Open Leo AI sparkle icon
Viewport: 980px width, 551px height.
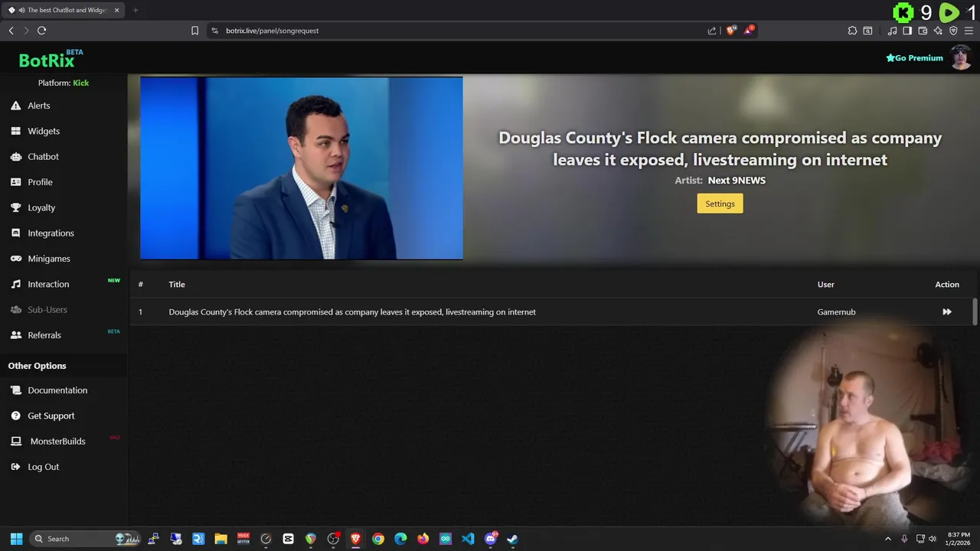tap(938, 31)
